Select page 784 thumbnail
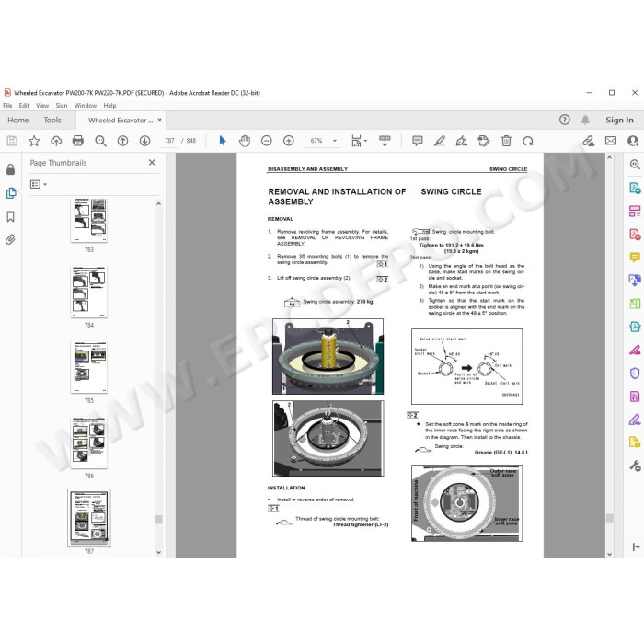 tap(89, 292)
